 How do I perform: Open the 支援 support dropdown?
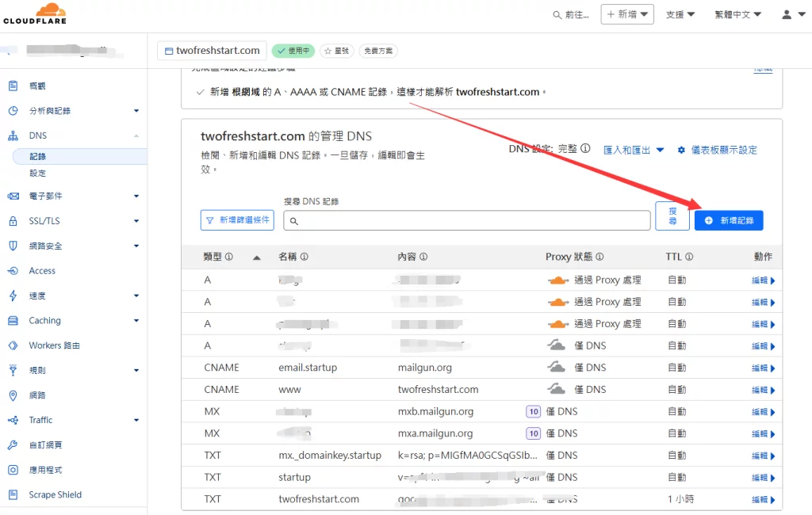pos(680,14)
